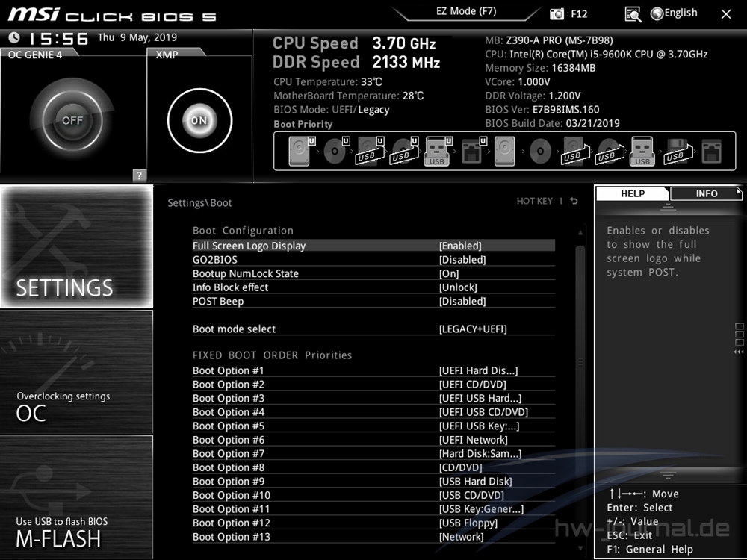Click the last network boot priority icon

tap(712, 152)
